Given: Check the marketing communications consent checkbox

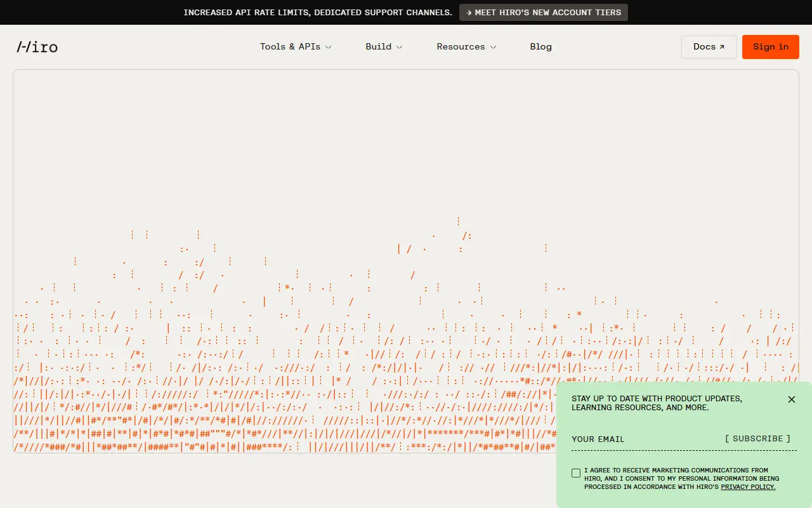Looking at the screenshot, I should 576,473.
